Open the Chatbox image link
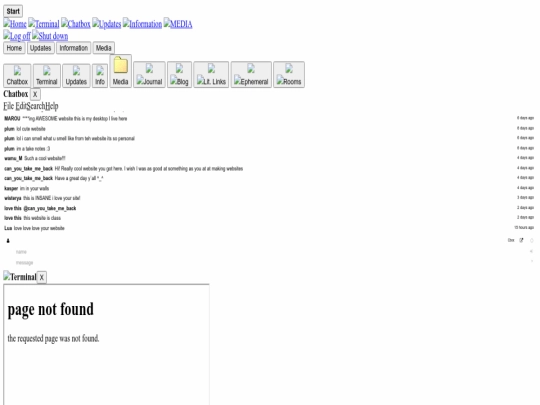The image size is (540, 405). (x=76, y=24)
